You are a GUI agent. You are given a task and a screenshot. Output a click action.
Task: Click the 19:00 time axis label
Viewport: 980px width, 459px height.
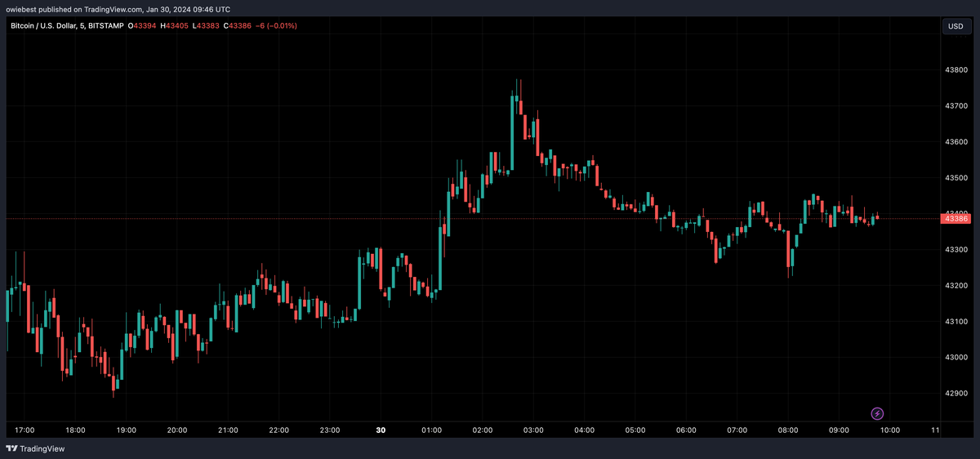pyautogui.click(x=126, y=430)
